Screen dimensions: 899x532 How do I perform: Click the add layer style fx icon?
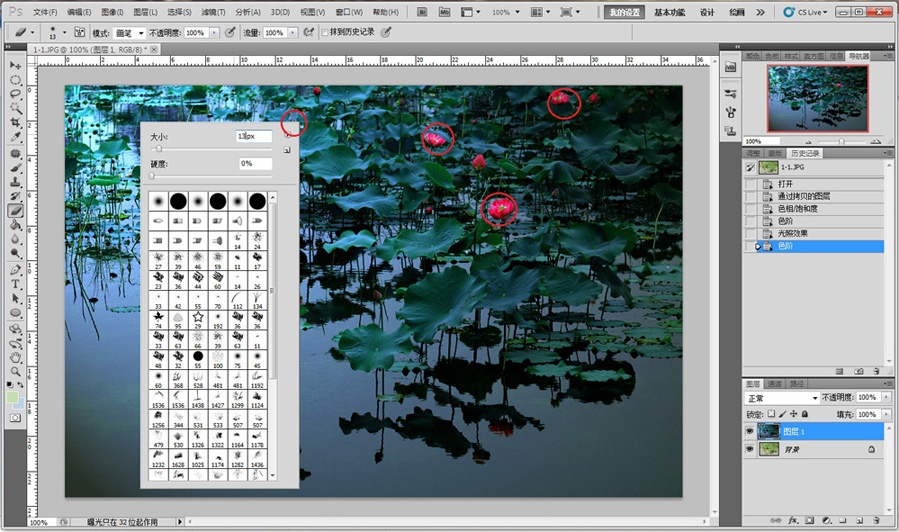pos(792,521)
